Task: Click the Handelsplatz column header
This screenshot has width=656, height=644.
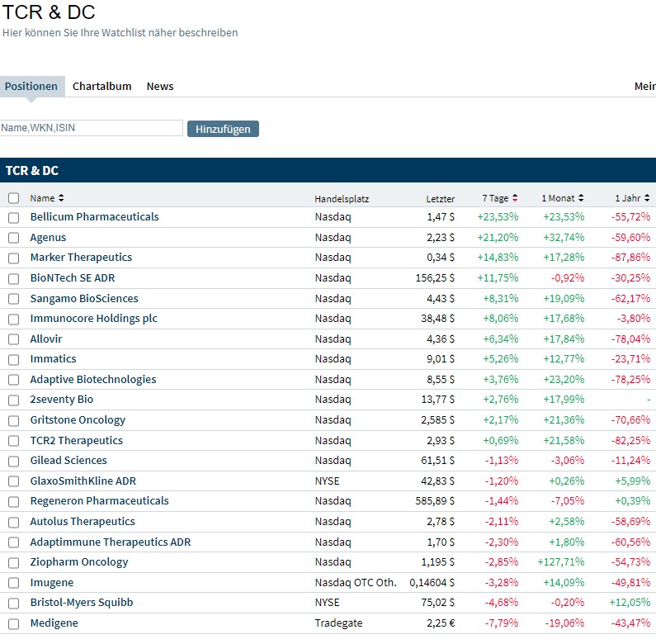Action: 342,199
